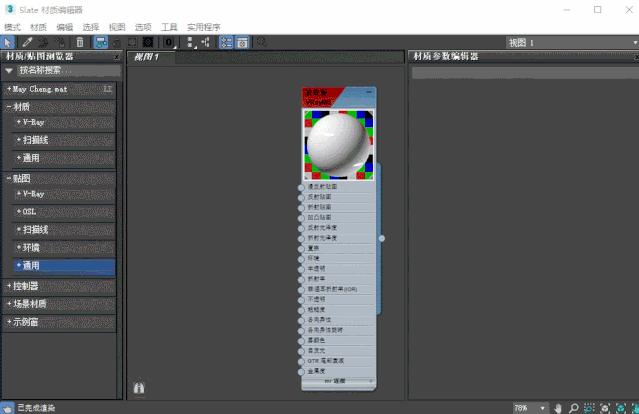
Task: Toggle checker background in preview
Action: pyautogui.click(x=148, y=42)
